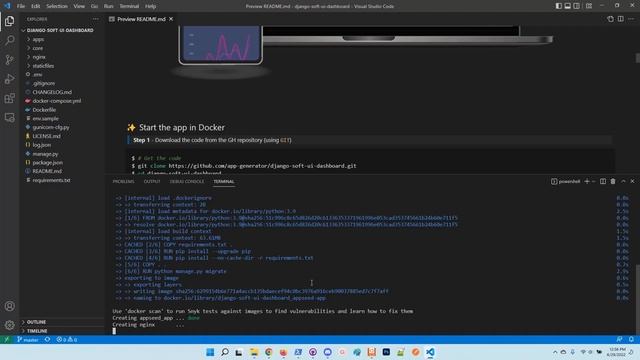Open manage.py in the explorer
This screenshot has width=640, height=360.
pos(45,154)
